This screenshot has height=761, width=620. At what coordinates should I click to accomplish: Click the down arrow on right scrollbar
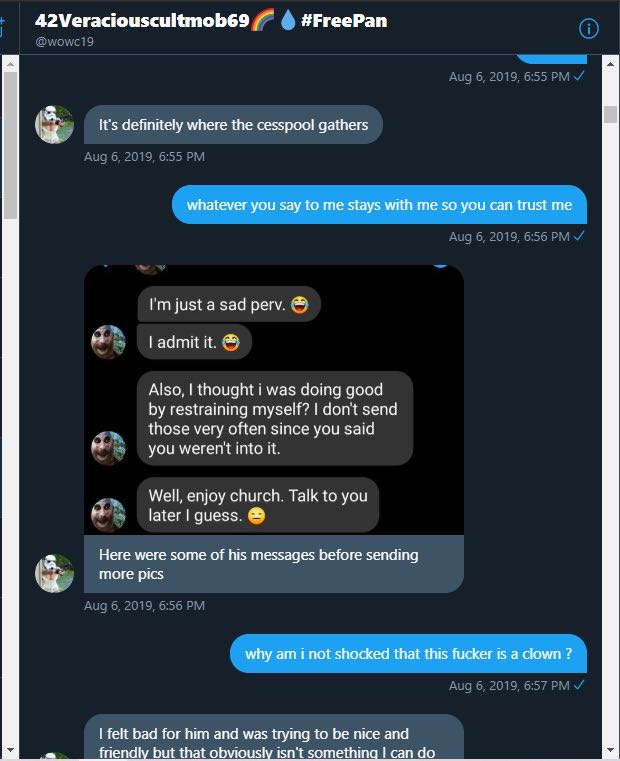610,750
